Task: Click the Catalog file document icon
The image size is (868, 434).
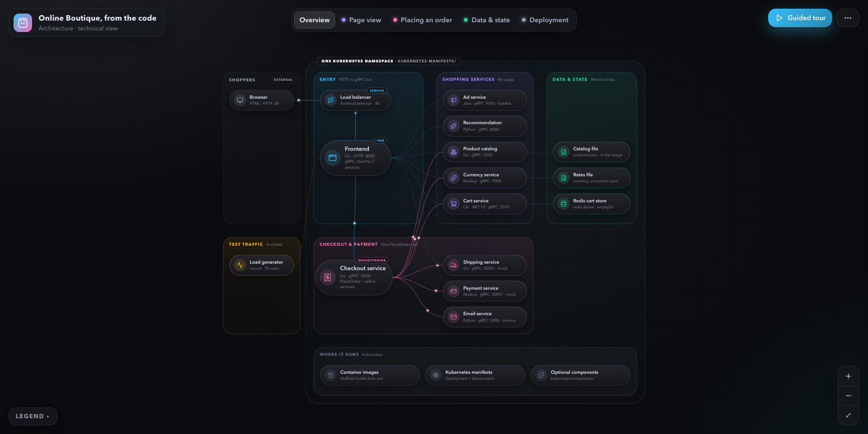Action: click(x=564, y=152)
